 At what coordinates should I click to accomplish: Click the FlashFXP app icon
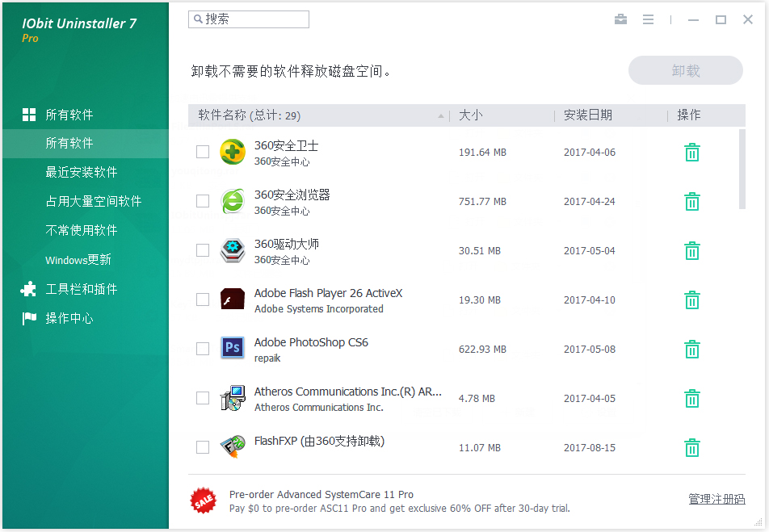233,446
